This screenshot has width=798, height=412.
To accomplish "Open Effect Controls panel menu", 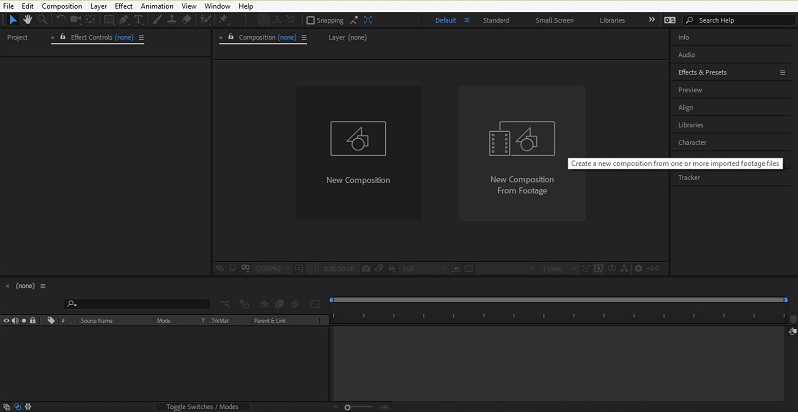I will coord(141,37).
